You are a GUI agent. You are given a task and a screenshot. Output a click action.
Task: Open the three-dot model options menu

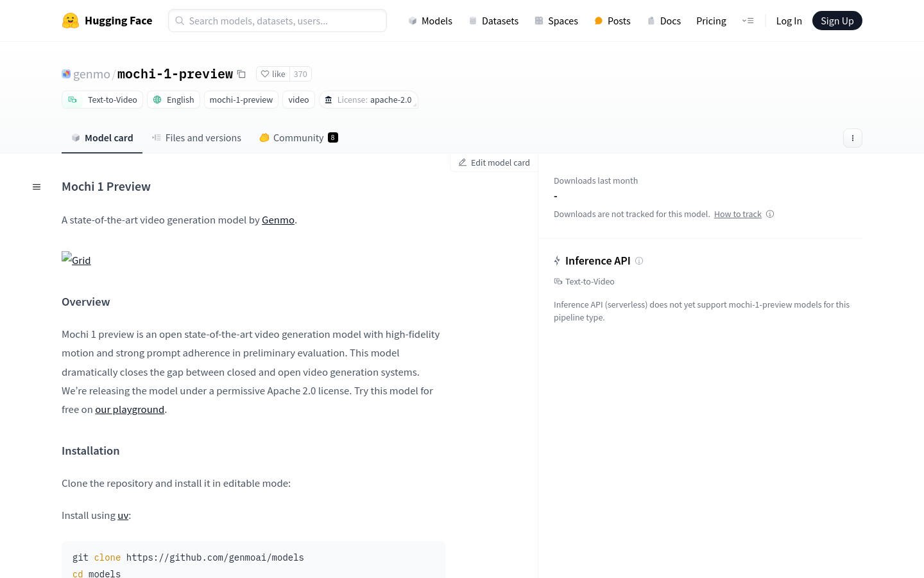pos(852,138)
